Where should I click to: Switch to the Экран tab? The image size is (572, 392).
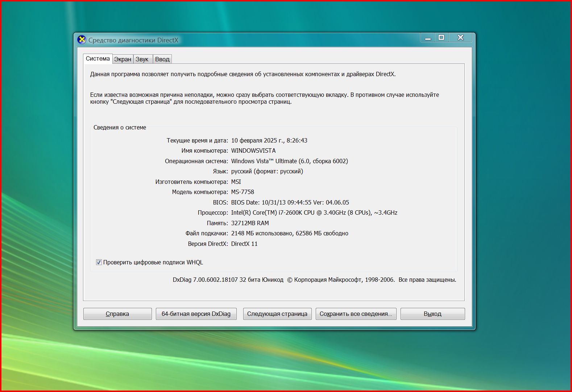click(123, 59)
